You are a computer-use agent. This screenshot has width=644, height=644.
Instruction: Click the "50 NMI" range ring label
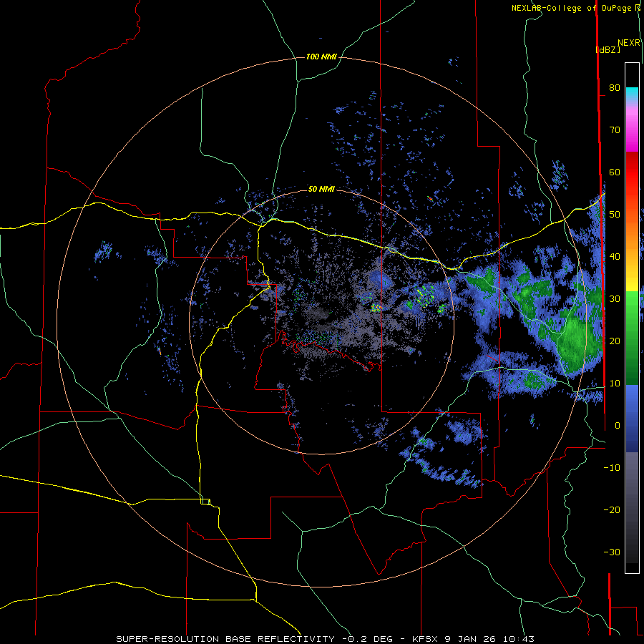[321, 189]
